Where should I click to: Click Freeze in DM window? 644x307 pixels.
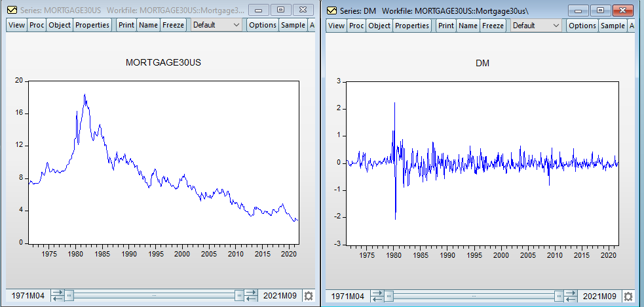493,26
